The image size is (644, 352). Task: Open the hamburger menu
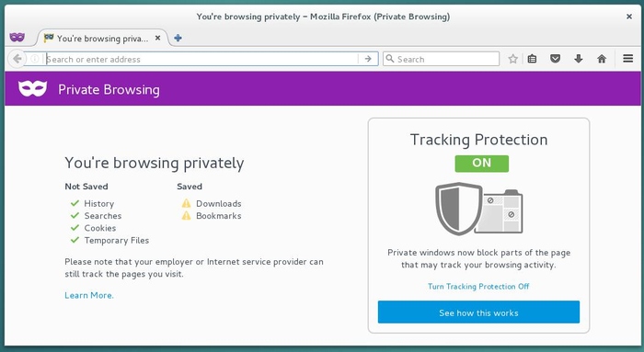627,59
